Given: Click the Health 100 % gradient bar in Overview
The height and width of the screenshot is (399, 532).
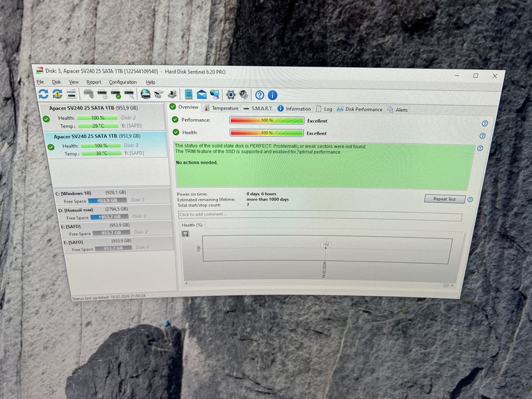Looking at the screenshot, I should 267,133.
